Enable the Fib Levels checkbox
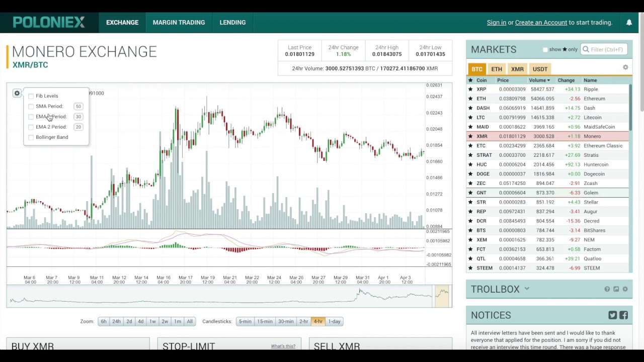The width and height of the screenshot is (644, 362). point(31,96)
